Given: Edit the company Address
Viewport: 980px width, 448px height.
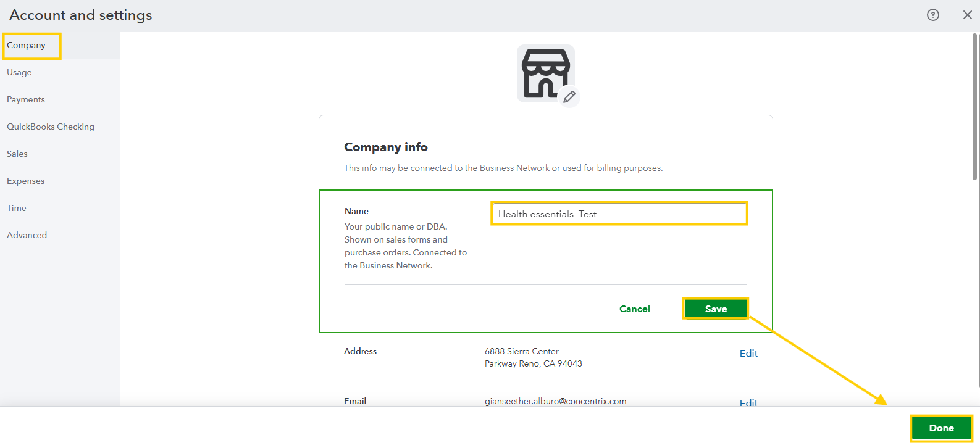Looking at the screenshot, I should pyautogui.click(x=748, y=354).
